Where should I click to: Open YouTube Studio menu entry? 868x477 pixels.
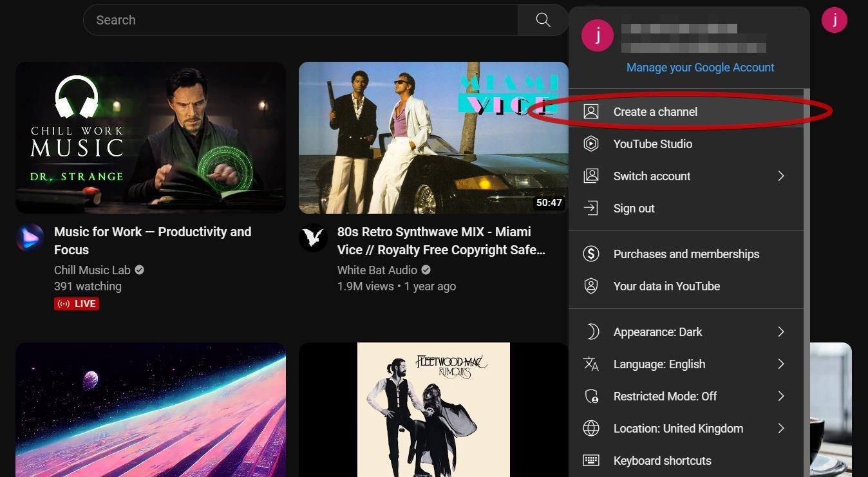pyautogui.click(x=686, y=144)
